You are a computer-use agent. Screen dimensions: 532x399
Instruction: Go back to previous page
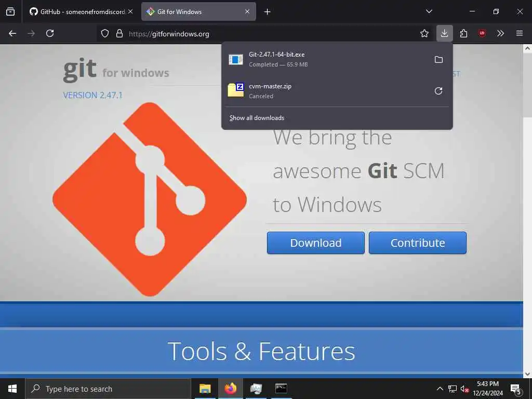click(12, 33)
